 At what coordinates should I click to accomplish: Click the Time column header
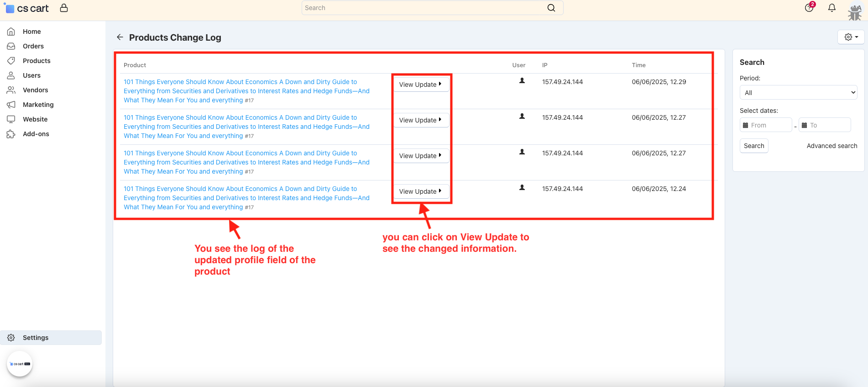[x=638, y=65]
